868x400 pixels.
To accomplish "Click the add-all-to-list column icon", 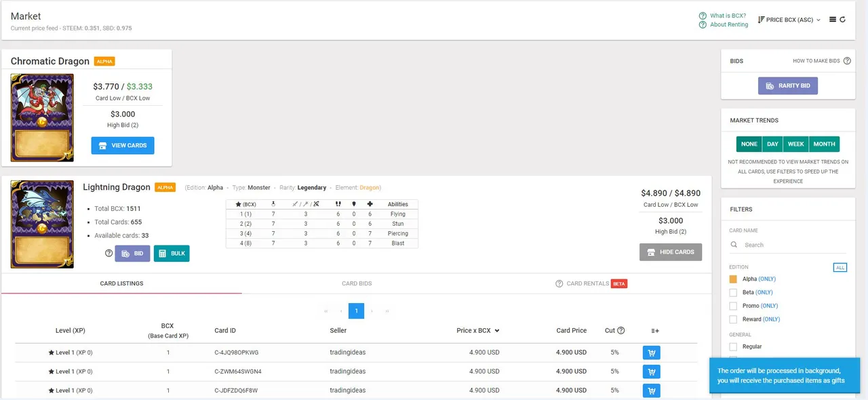I will [655, 331].
